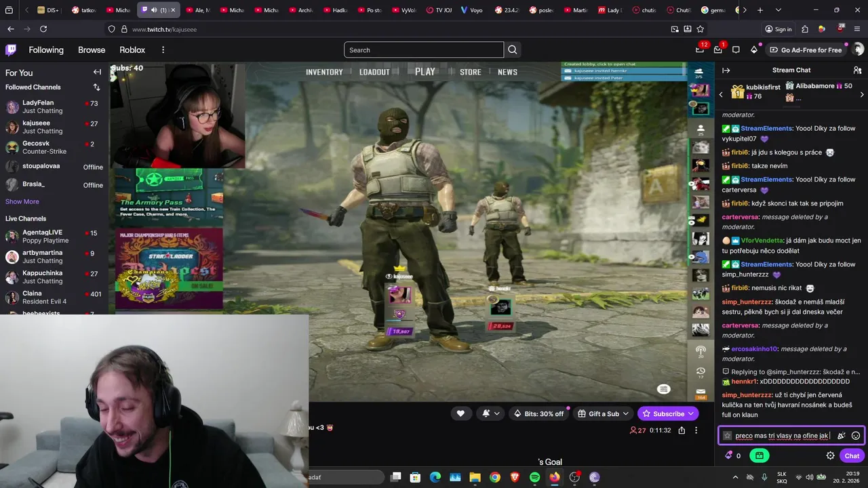Open the Gecosvk Counter-Strike channel
This screenshot has height=488, width=868.
(x=54, y=147)
